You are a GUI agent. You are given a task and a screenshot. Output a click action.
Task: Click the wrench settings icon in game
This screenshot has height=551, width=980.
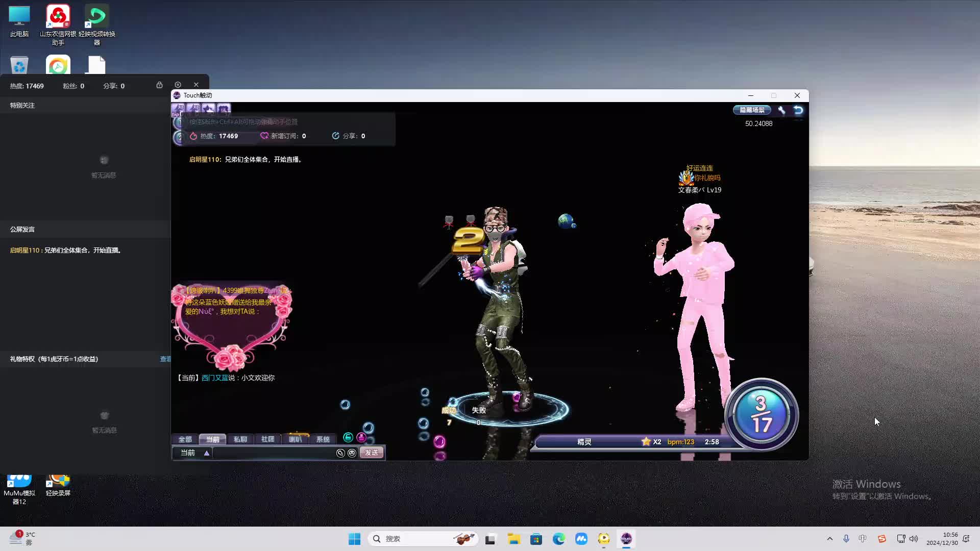click(x=781, y=110)
